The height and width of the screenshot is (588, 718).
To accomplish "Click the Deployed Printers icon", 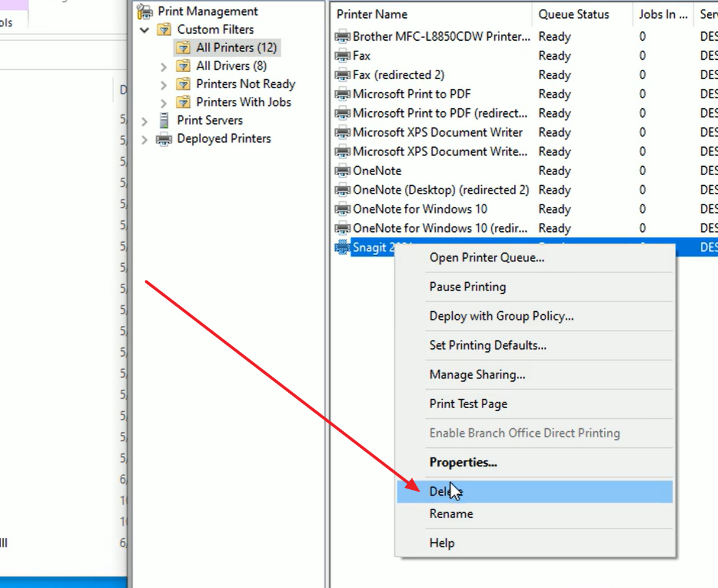I will tap(164, 139).
